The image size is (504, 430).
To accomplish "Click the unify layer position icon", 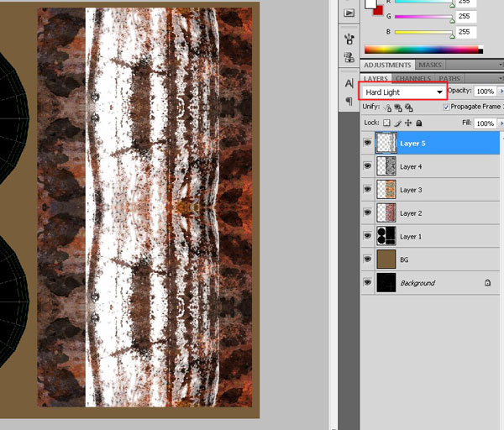I will [387, 107].
